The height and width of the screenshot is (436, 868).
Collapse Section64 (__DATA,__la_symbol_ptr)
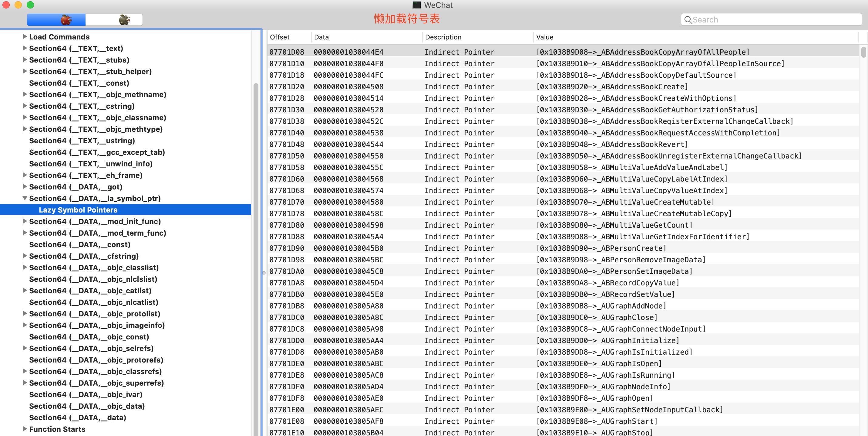click(x=25, y=198)
